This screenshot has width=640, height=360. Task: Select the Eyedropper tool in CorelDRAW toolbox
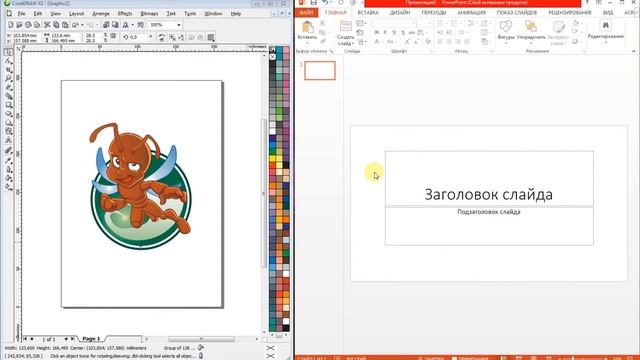click(x=8, y=160)
